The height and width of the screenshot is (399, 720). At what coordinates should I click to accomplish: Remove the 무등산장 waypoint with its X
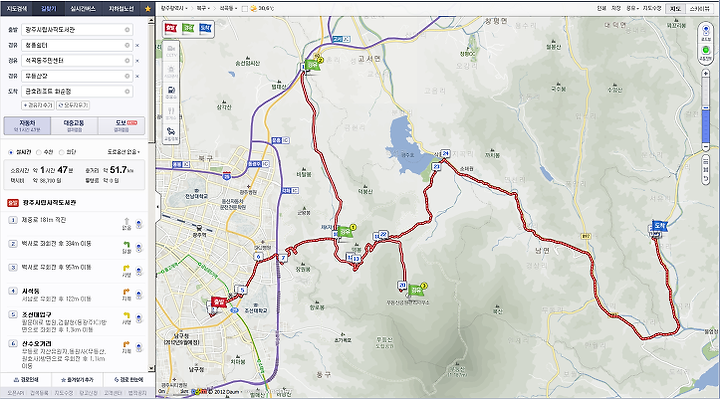point(137,76)
